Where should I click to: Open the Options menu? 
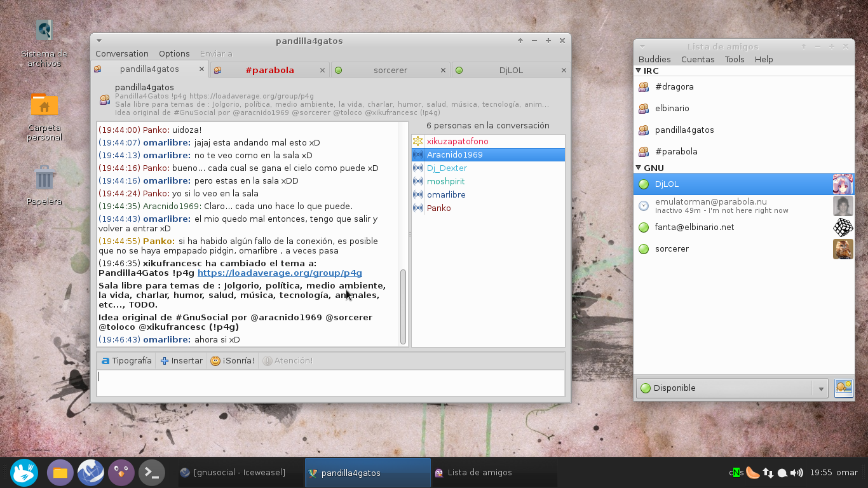tap(174, 53)
